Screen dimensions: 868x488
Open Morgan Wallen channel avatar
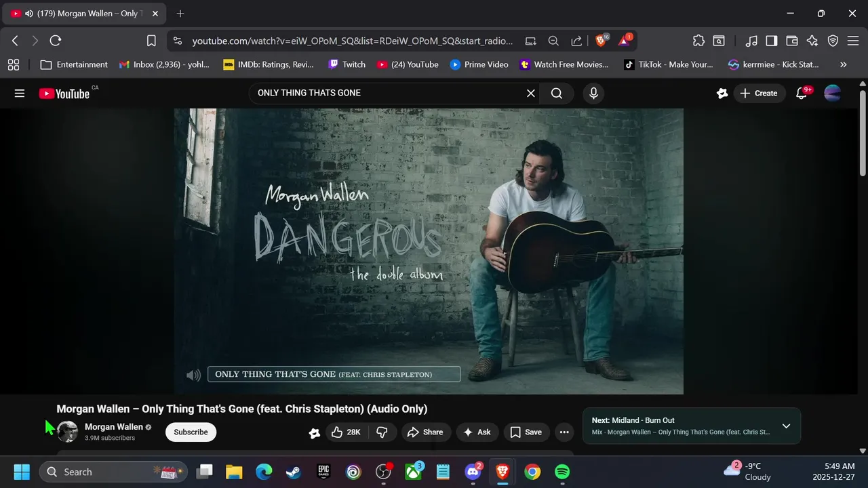pos(67,432)
